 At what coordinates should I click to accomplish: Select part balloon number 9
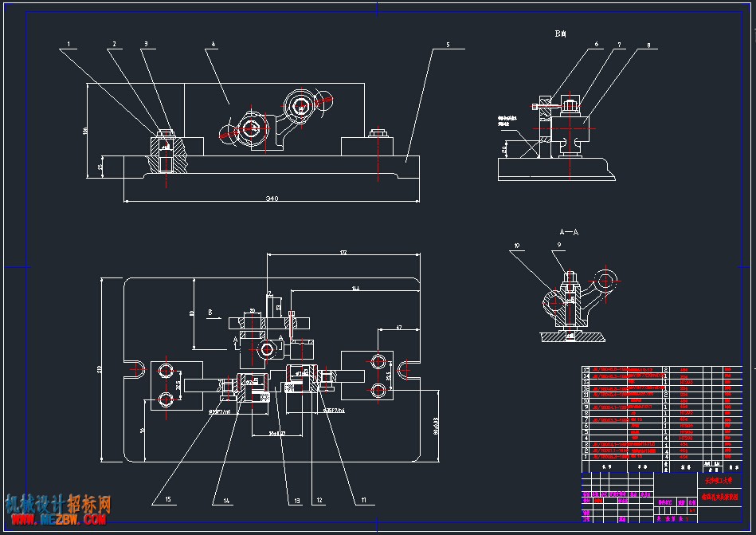click(x=559, y=245)
